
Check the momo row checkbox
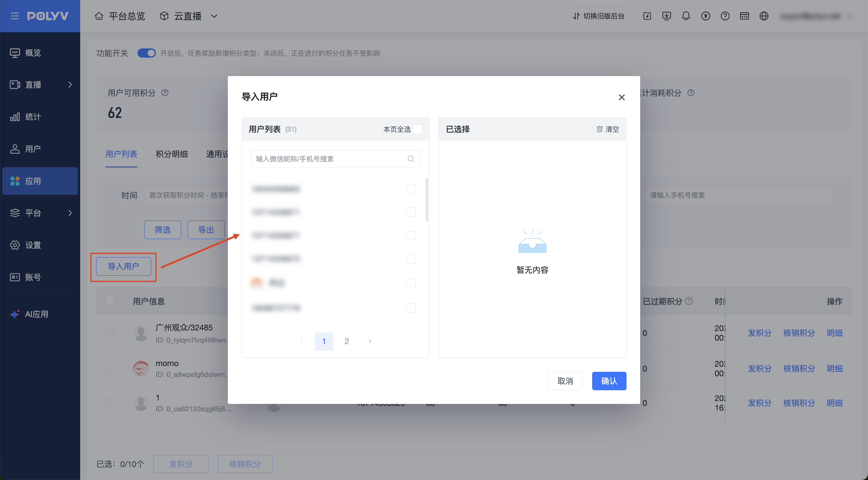pos(110,368)
